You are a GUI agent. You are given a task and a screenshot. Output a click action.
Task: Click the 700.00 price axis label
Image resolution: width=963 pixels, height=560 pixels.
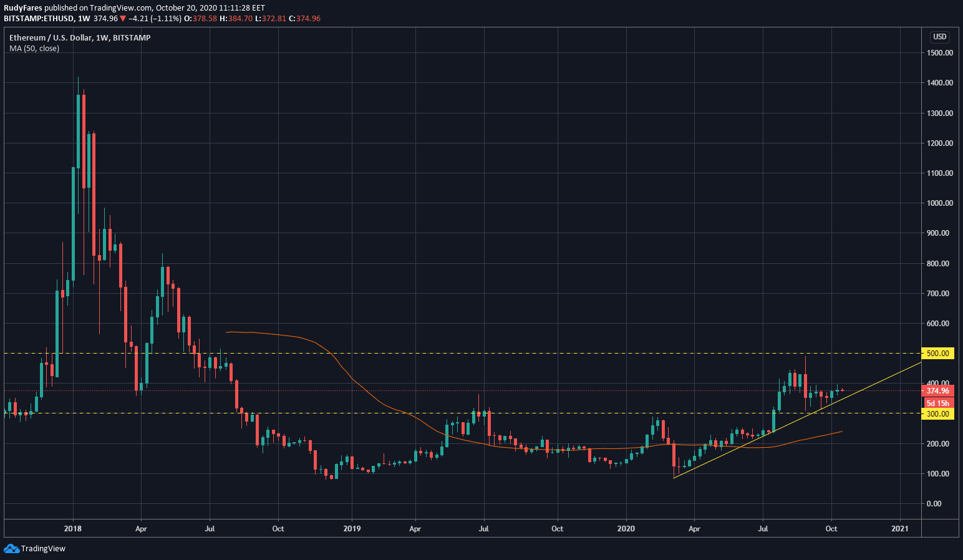point(939,294)
